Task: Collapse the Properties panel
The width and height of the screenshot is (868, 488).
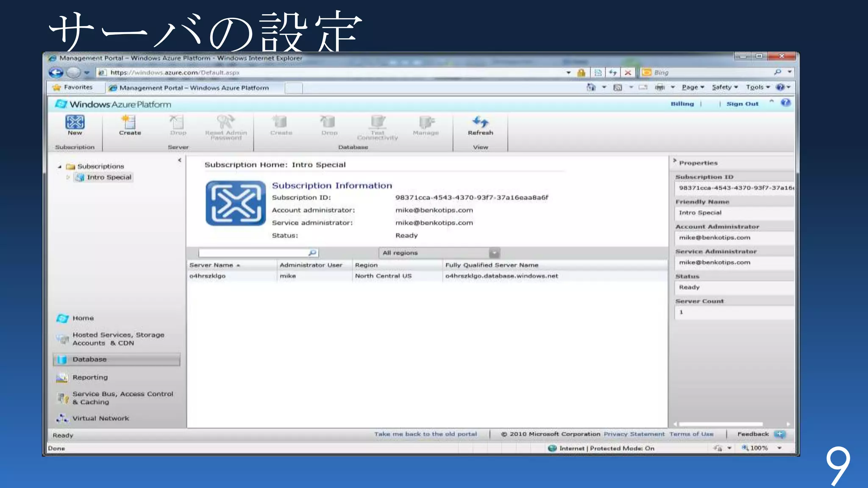Action: [675, 161]
